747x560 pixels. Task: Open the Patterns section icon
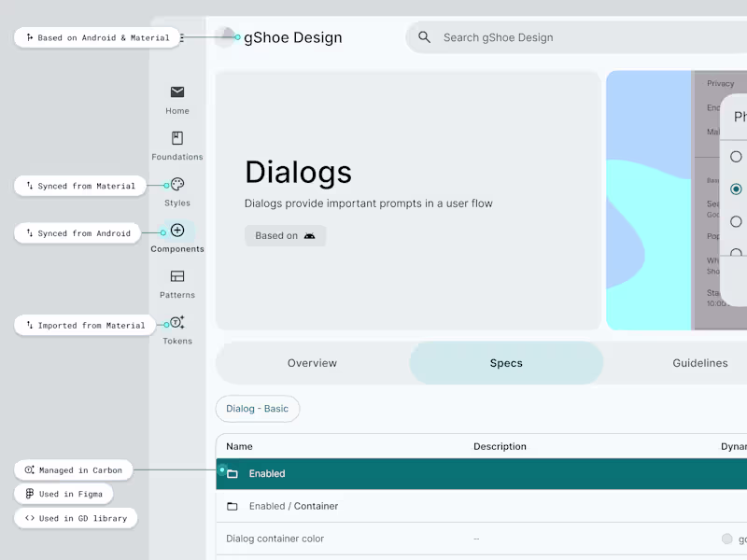(x=176, y=276)
